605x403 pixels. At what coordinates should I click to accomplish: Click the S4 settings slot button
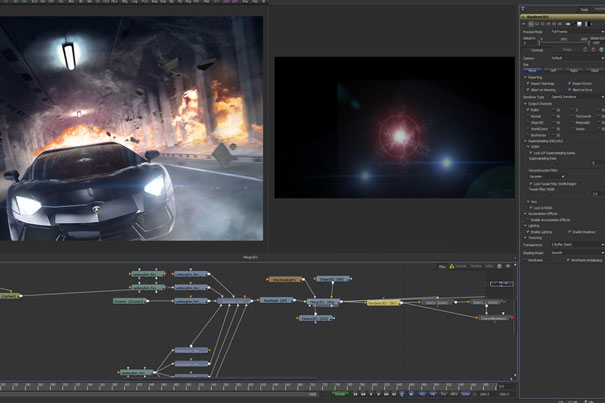point(548,24)
